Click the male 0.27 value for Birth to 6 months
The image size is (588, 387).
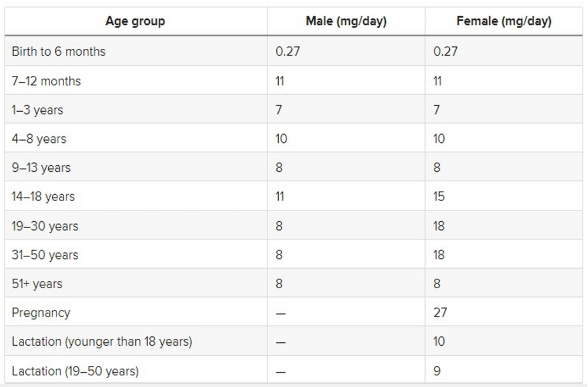288,51
